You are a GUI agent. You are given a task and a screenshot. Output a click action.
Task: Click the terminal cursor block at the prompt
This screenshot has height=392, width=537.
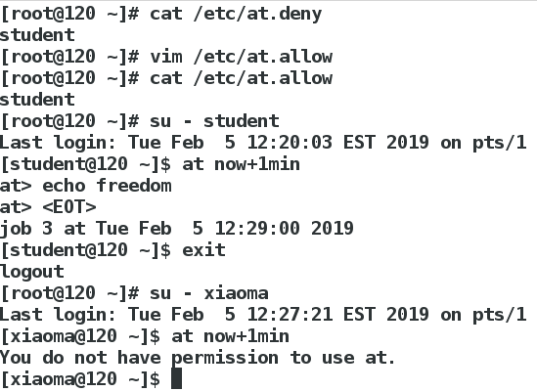point(176,378)
